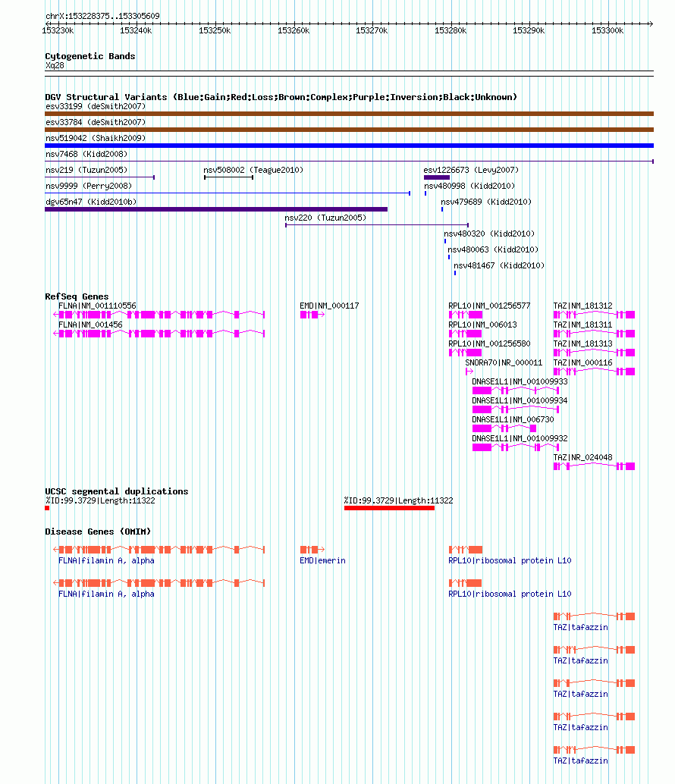The width and height of the screenshot is (675, 784).
Task: Open transcript DNASE1L1|NM_001009934
Action: point(516,409)
